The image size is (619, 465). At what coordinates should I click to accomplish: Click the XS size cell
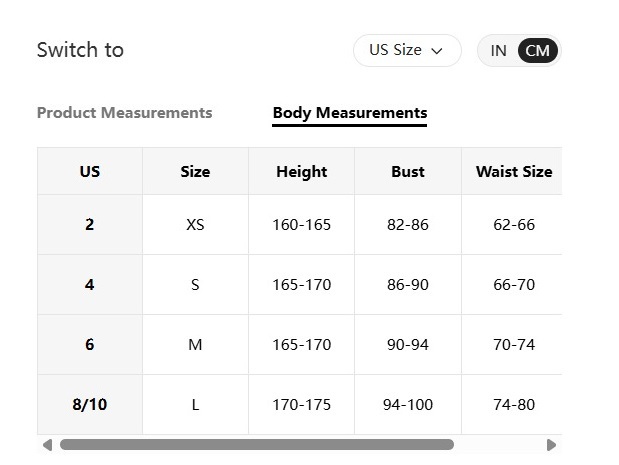[x=195, y=225]
